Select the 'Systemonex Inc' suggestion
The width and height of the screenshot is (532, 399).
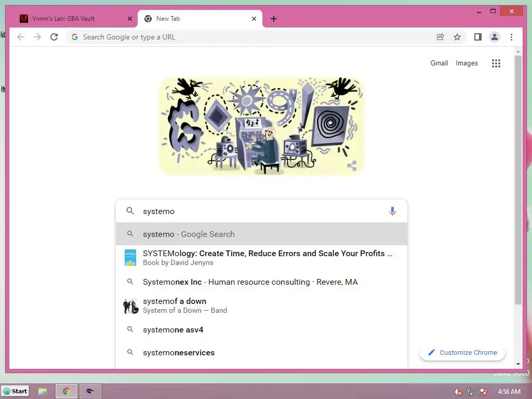pos(261,282)
